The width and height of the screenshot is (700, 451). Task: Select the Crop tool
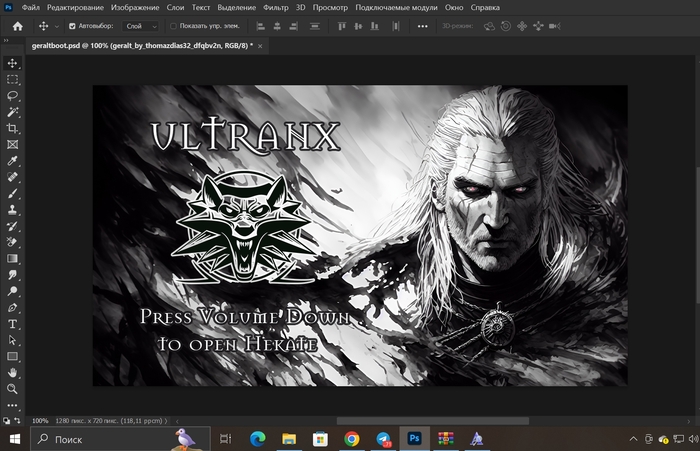[13, 128]
